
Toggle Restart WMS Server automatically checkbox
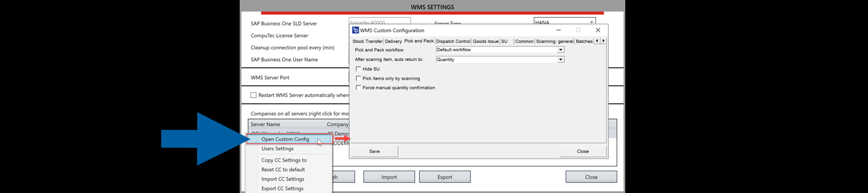[253, 95]
